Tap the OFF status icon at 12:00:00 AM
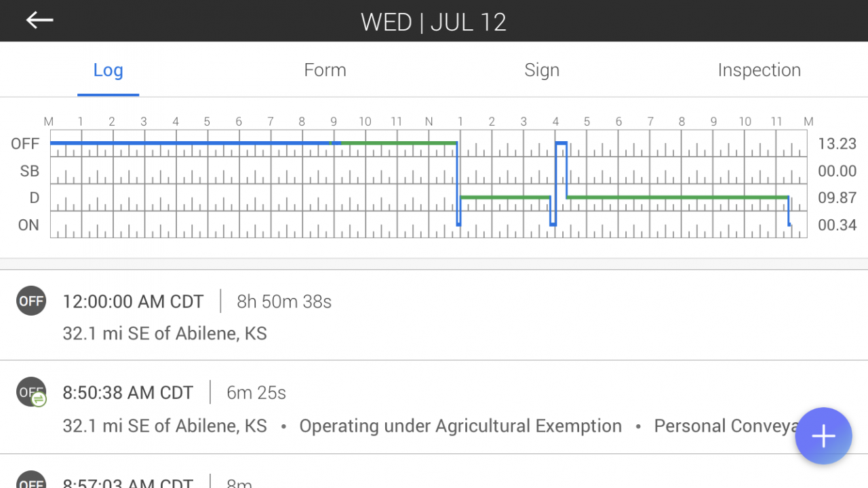 pyautogui.click(x=31, y=301)
